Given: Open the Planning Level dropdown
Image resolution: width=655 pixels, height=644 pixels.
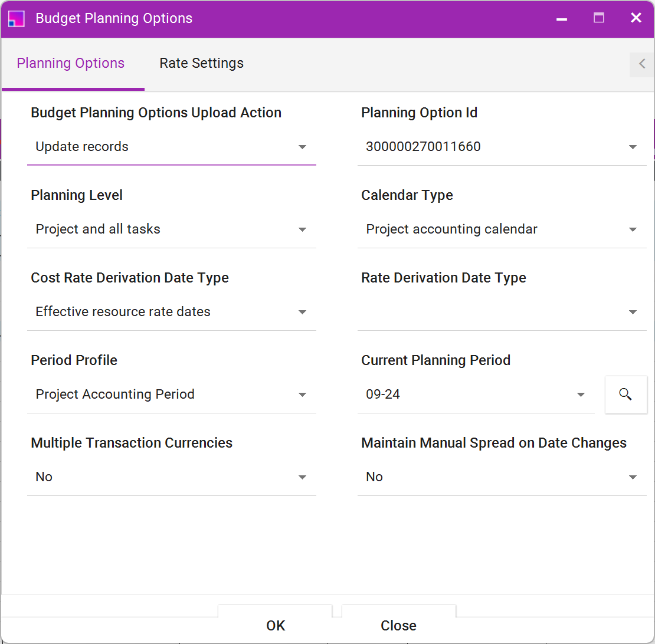Looking at the screenshot, I should 303,229.
